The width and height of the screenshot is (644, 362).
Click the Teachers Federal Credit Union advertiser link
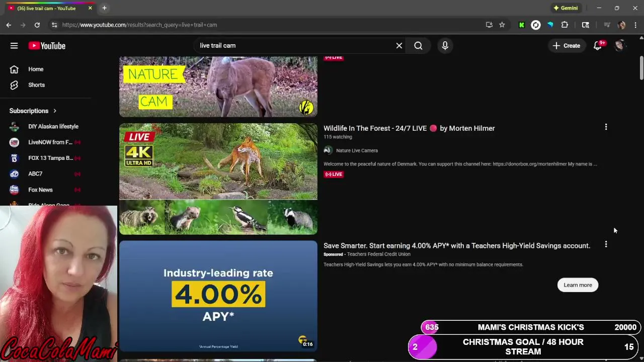[378, 254]
